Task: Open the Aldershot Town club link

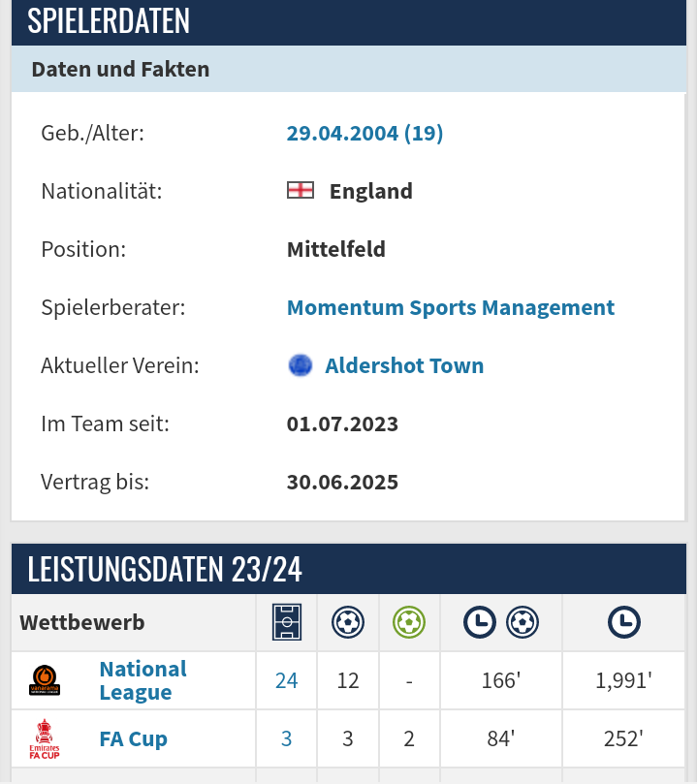Action: tap(404, 365)
